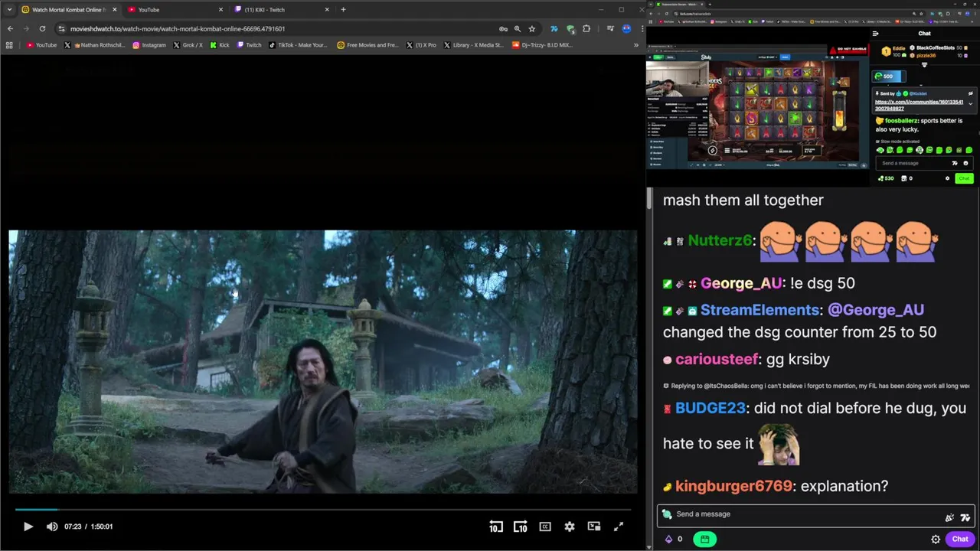Open the tab search dropdown arrow
This screenshot has width=980, height=551.
pyautogui.click(x=8, y=10)
